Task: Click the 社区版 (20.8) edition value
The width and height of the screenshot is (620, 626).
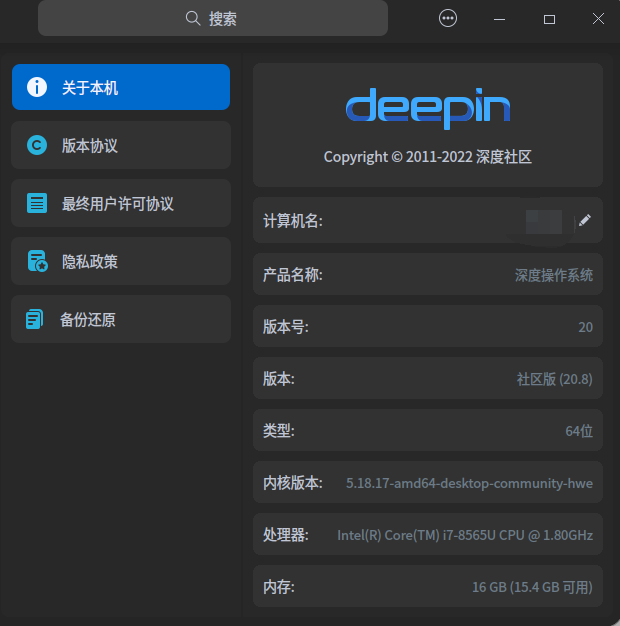Action: coord(555,379)
